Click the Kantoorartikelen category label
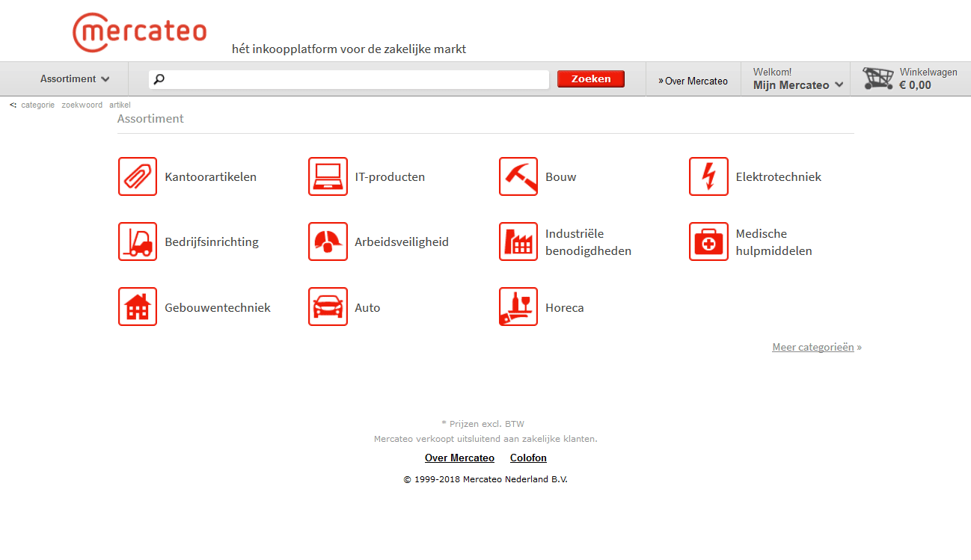This screenshot has height=560, width=971. click(x=211, y=177)
